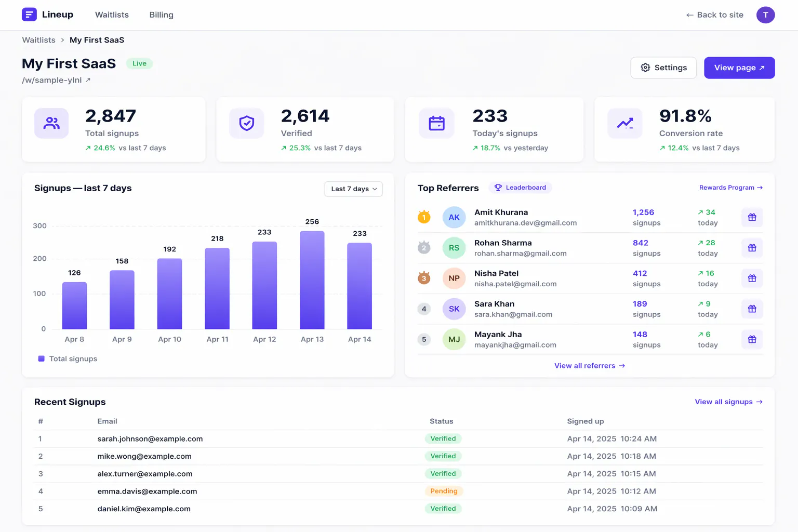Click timestamp Apr 14, 2025 10:24 AM
The width and height of the screenshot is (798, 532).
[612, 439]
